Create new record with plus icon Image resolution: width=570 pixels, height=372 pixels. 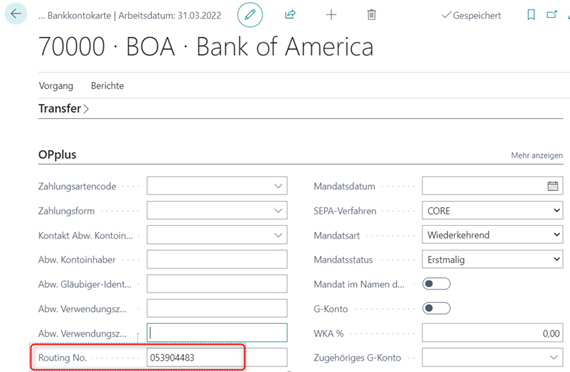click(x=331, y=15)
